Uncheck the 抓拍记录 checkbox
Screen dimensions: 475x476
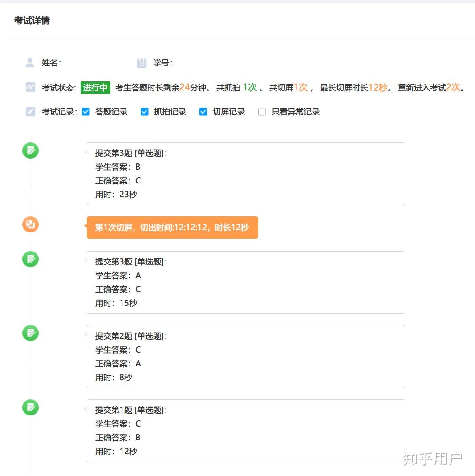[x=145, y=112]
